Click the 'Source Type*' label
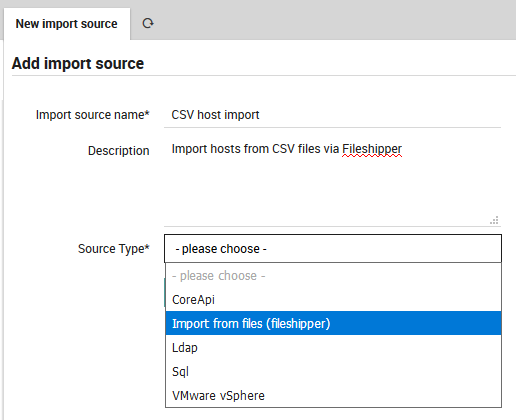 [114, 249]
